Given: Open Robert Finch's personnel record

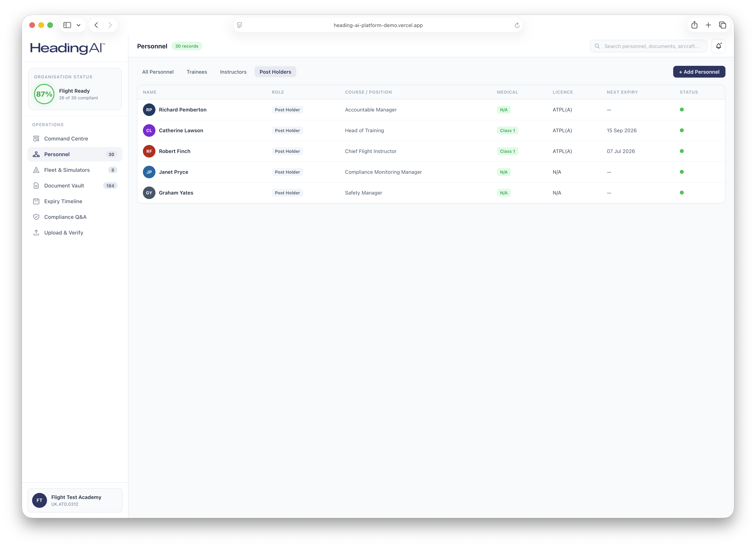Looking at the screenshot, I should 175,151.
